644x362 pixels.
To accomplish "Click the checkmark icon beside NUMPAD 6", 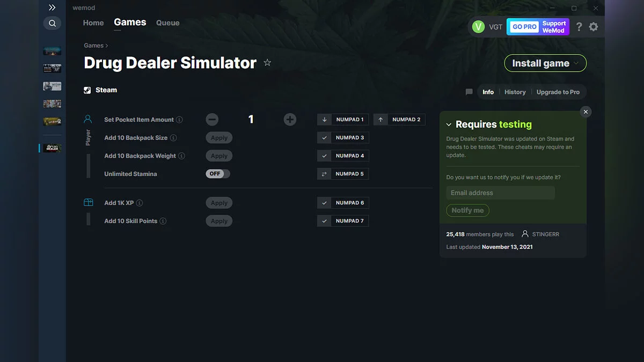I will click(x=324, y=203).
